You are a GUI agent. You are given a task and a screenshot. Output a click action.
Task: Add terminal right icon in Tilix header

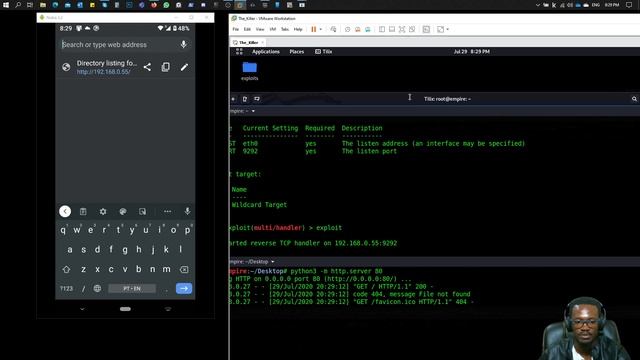244,99
